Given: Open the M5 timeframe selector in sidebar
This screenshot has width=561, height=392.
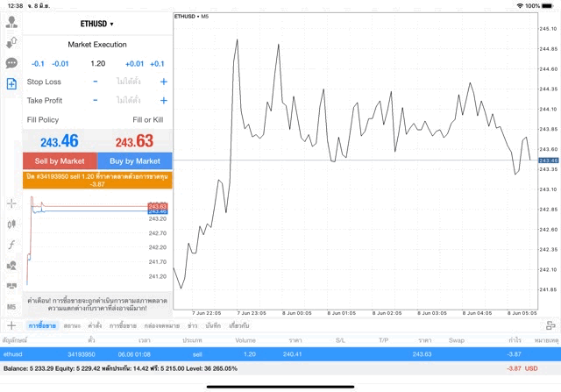Looking at the screenshot, I should tap(11, 307).
